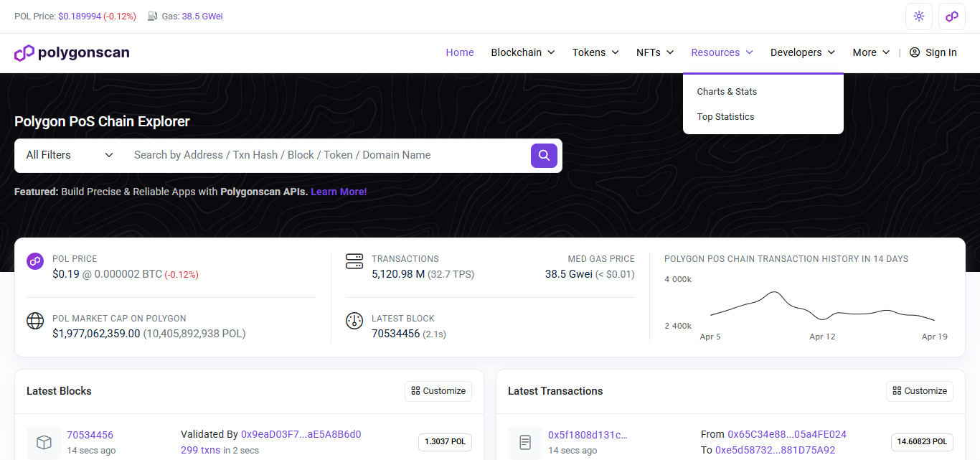Click the globe market cap icon
Screen dimensions: 980x460
coord(35,321)
